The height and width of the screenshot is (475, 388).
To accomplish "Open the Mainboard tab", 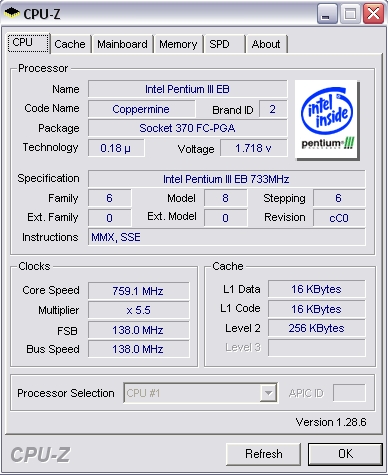I will tap(122, 44).
